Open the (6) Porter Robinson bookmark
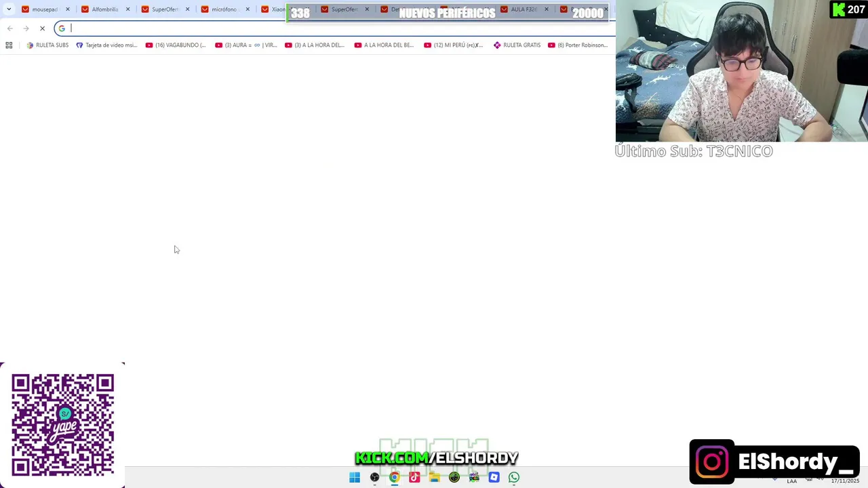 tap(578, 45)
